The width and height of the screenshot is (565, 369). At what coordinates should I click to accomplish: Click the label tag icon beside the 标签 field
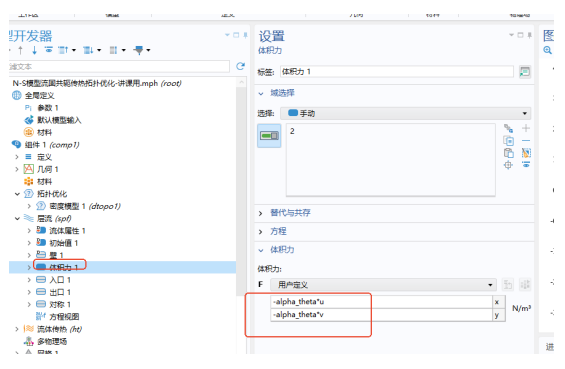coord(525,72)
